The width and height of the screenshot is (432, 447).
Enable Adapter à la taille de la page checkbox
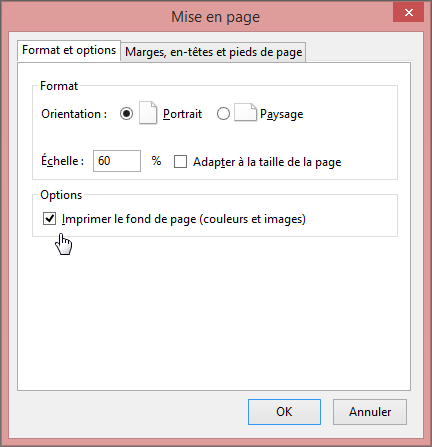click(x=180, y=162)
